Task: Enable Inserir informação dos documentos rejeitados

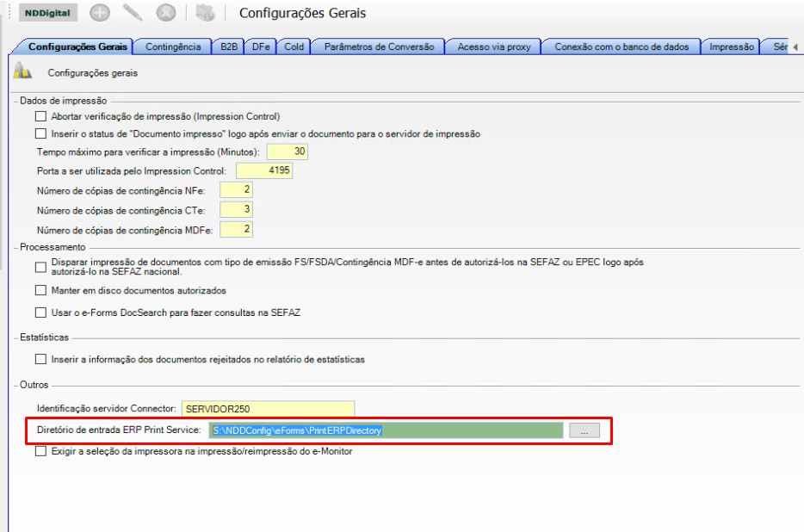Action: 40,359
